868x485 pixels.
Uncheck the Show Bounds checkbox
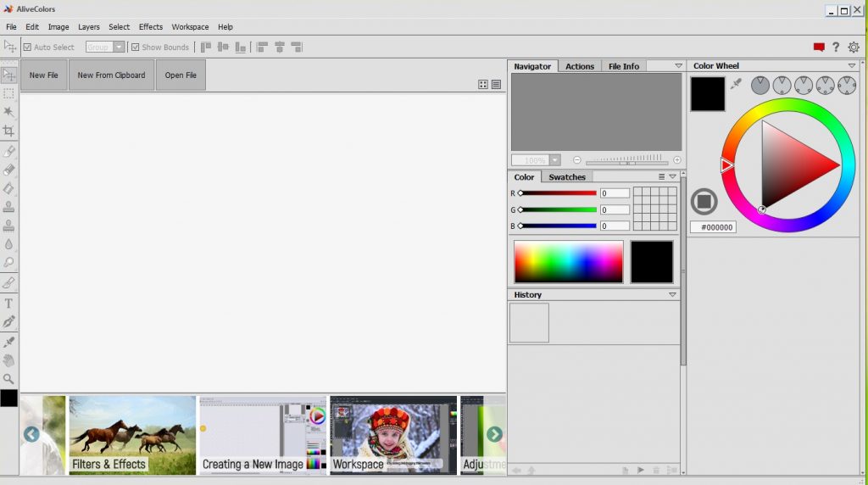point(135,47)
